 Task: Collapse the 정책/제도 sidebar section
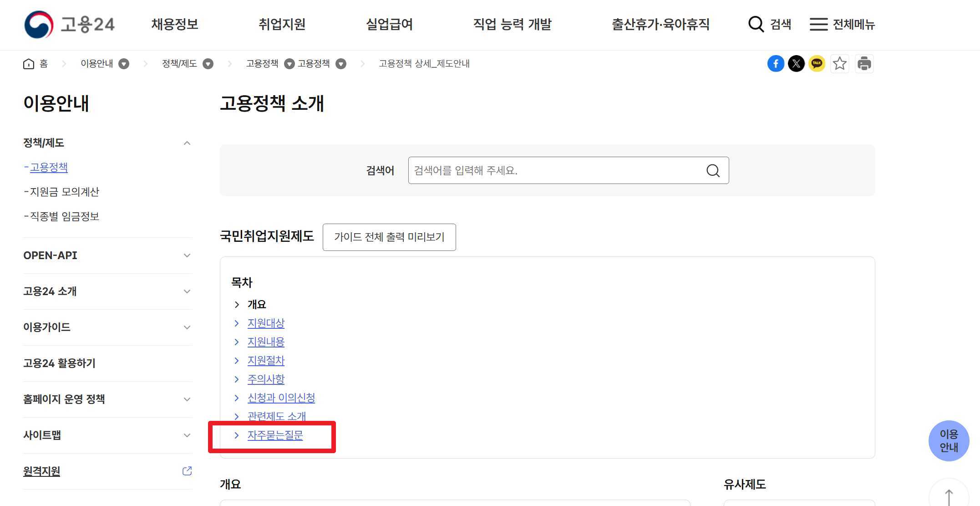tap(187, 143)
